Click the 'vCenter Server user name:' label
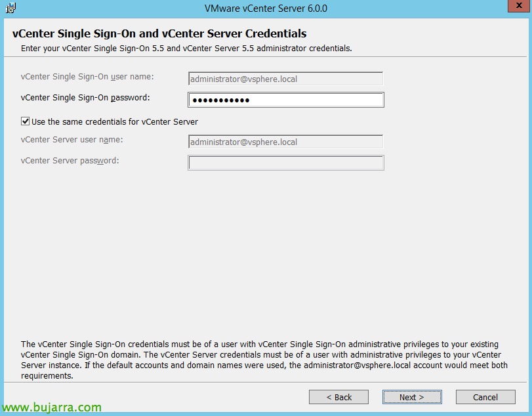532x416 pixels. pyautogui.click(x=72, y=140)
